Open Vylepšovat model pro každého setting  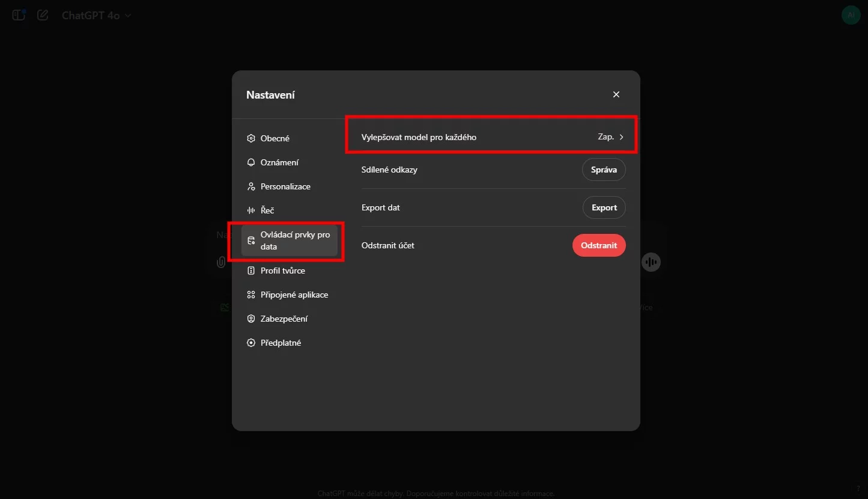click(x=419, y=137)
